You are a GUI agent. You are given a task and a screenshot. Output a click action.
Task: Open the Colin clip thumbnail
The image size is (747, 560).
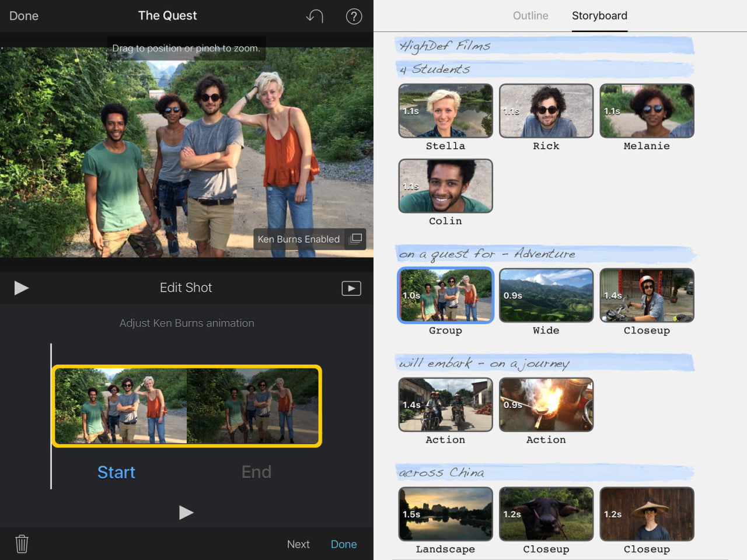pos(445,186)
